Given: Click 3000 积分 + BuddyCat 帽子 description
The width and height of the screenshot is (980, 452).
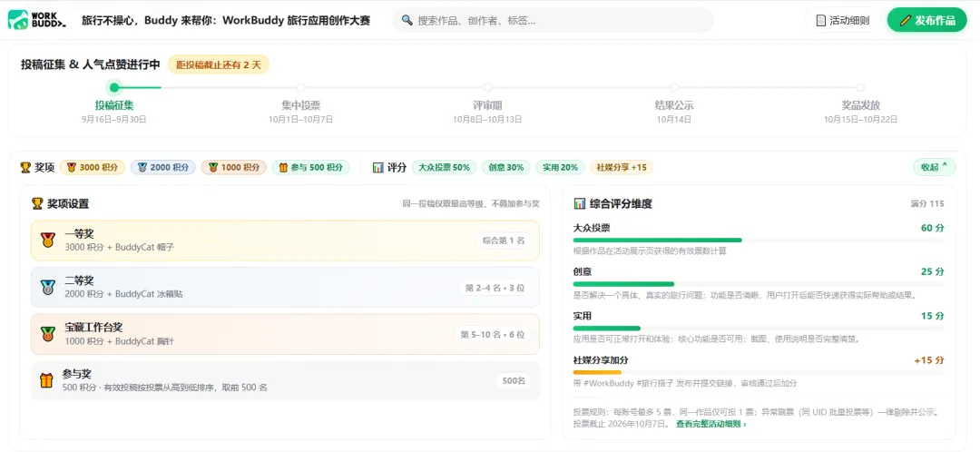Looking at the screenshot, I should tap(120, 247).
